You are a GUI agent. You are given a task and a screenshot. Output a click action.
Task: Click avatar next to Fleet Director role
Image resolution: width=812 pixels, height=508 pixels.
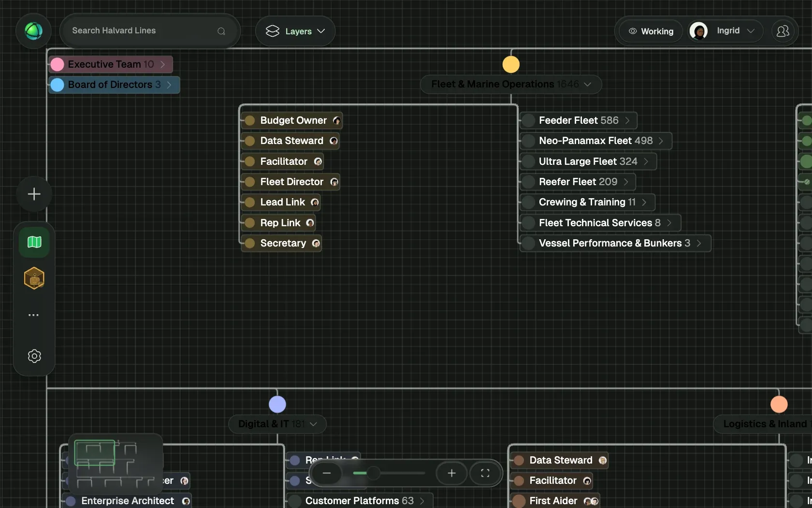click(334, 182)
